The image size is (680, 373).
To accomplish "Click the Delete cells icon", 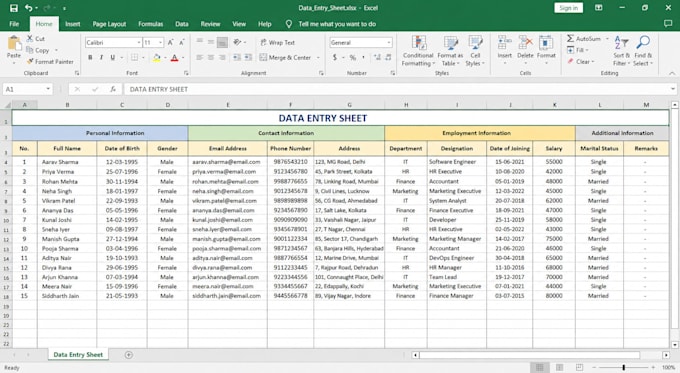I will coord(525,43).
